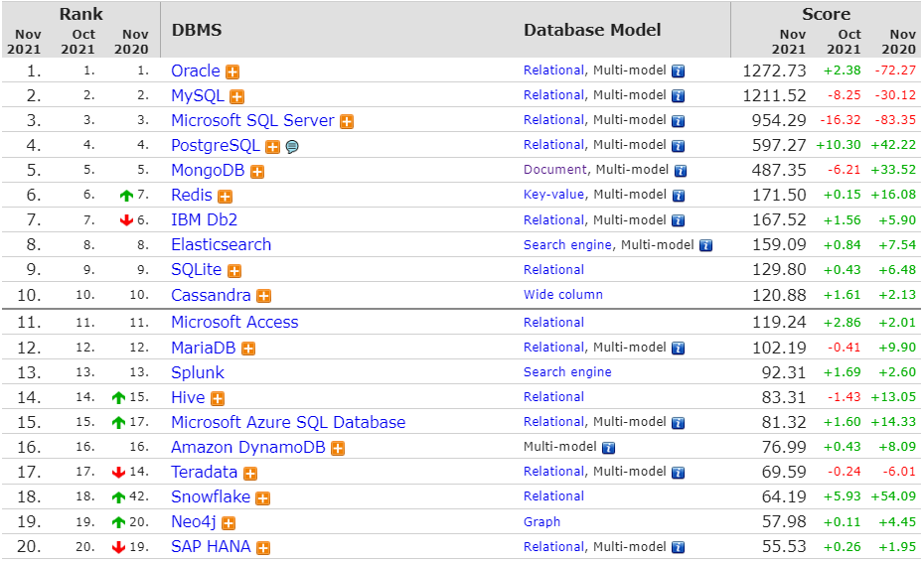Screen dimensions: 924x563
Task: Click the info icon in Elasticsearch row
Action: pos(706,245)
